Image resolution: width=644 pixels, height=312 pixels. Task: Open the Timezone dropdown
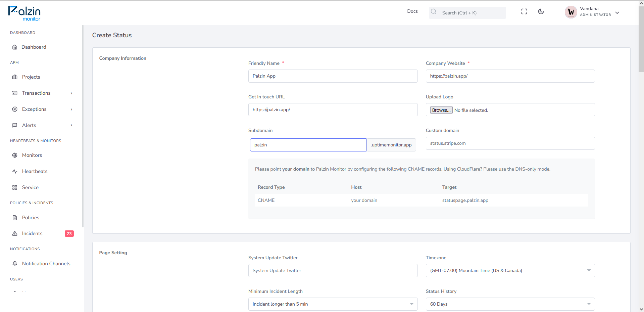point(510,271)
